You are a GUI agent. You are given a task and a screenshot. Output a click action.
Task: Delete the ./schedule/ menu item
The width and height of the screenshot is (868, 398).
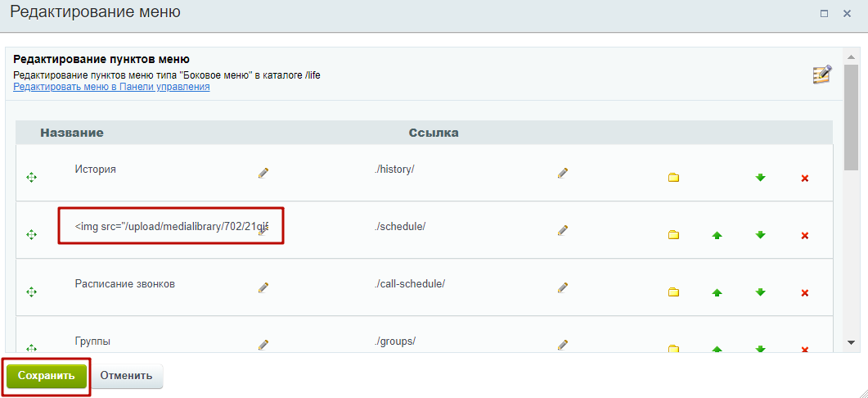click(x=804, y=235)
